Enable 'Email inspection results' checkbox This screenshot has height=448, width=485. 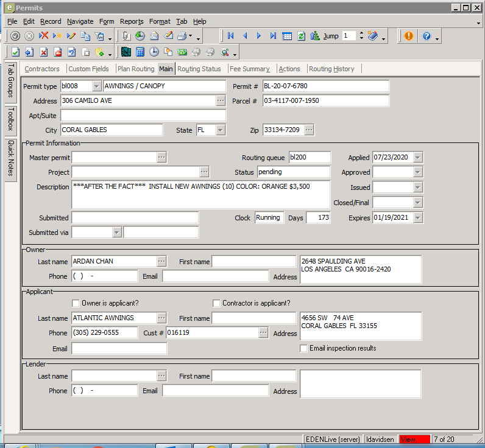(x=304, y=348)
